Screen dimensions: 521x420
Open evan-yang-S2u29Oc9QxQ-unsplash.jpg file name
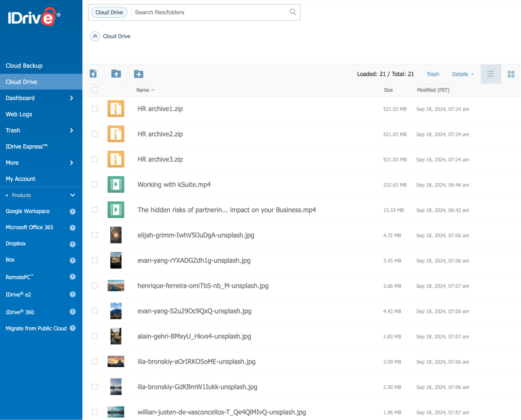(x=194, y=311)
